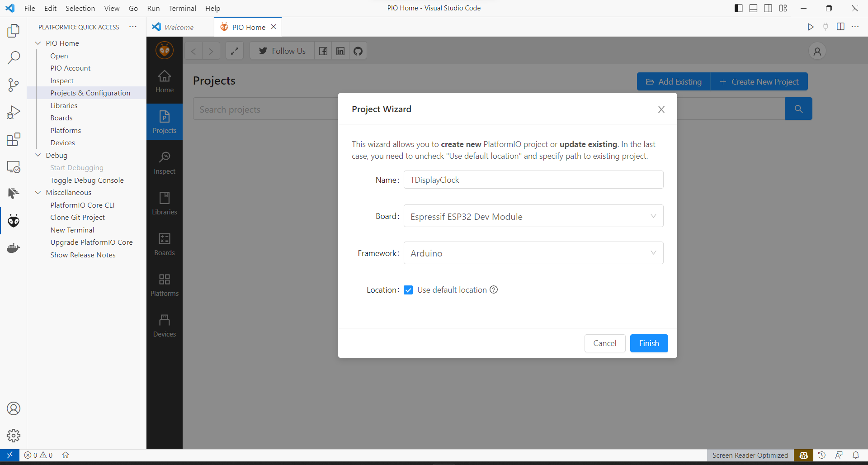Switch to the Welcome tab
Screen dimensions: 868x465
pos(178,27)
